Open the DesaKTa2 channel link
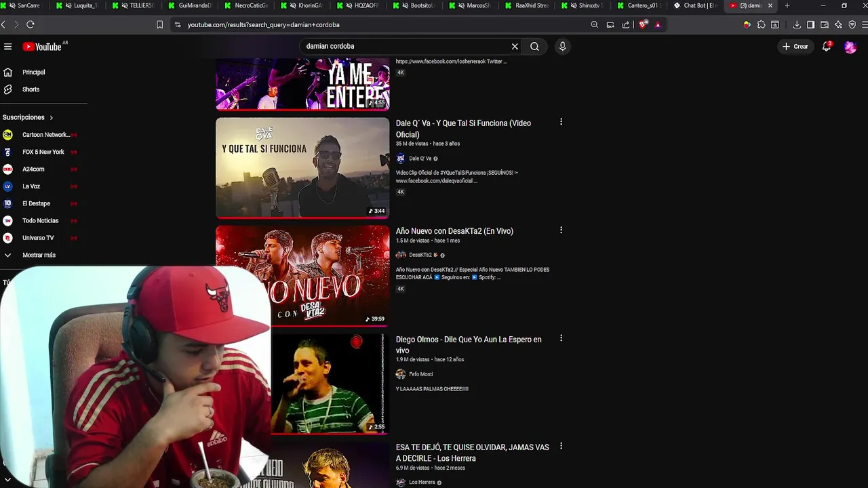Screen dimensions: 868x488 click(420, 255)
